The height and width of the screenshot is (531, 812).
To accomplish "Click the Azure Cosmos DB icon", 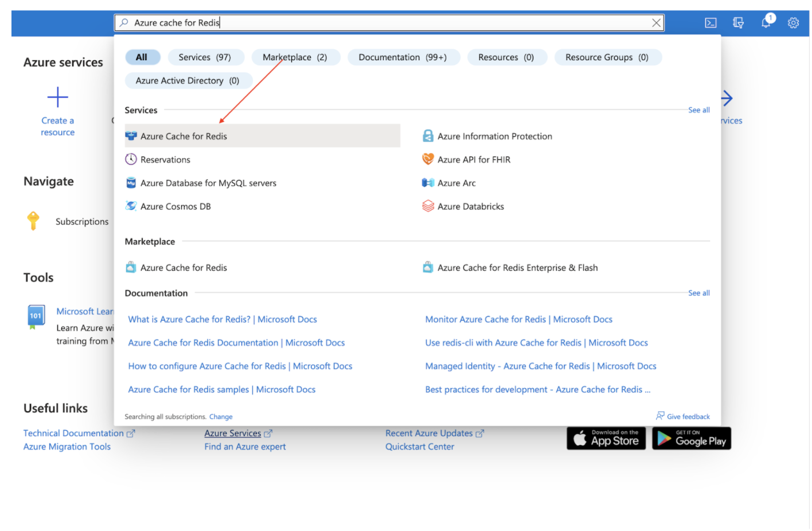I will point(131,206).
